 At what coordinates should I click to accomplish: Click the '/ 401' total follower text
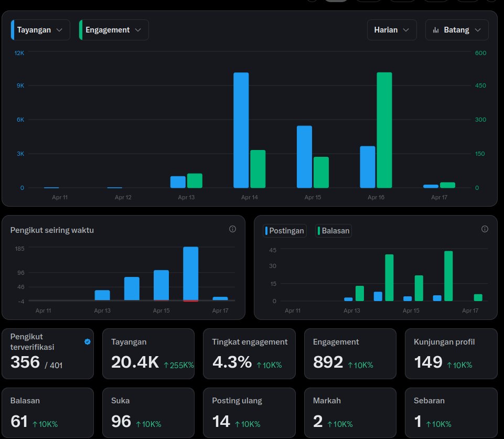(x=53, y=366)
